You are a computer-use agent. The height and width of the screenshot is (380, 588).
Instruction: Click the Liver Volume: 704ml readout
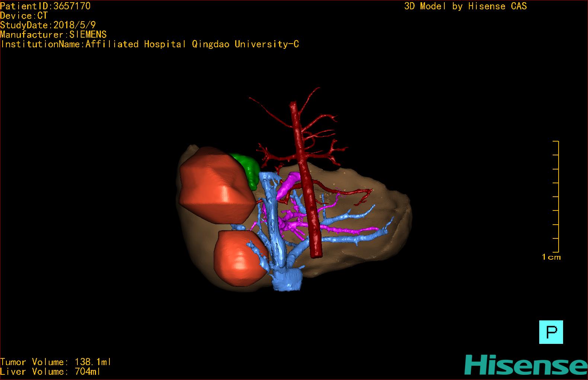click(50, 371)
